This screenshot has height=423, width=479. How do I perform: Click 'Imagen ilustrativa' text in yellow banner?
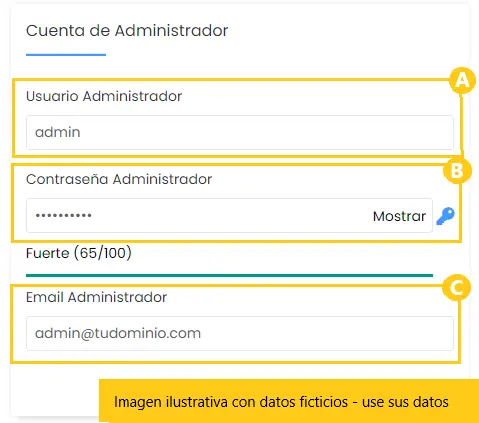click(171, 402)
